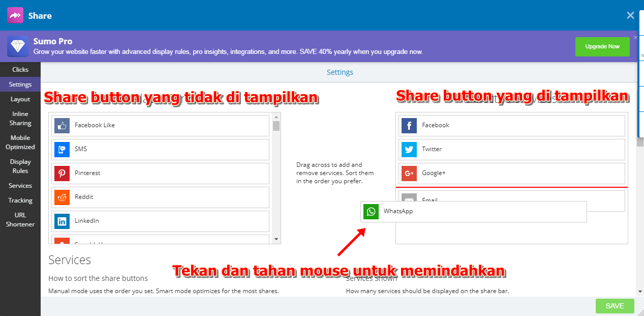This screenshot has height=316, width=644.
Task: Select the Reddit service row label
Action: (x=84, y=197)
